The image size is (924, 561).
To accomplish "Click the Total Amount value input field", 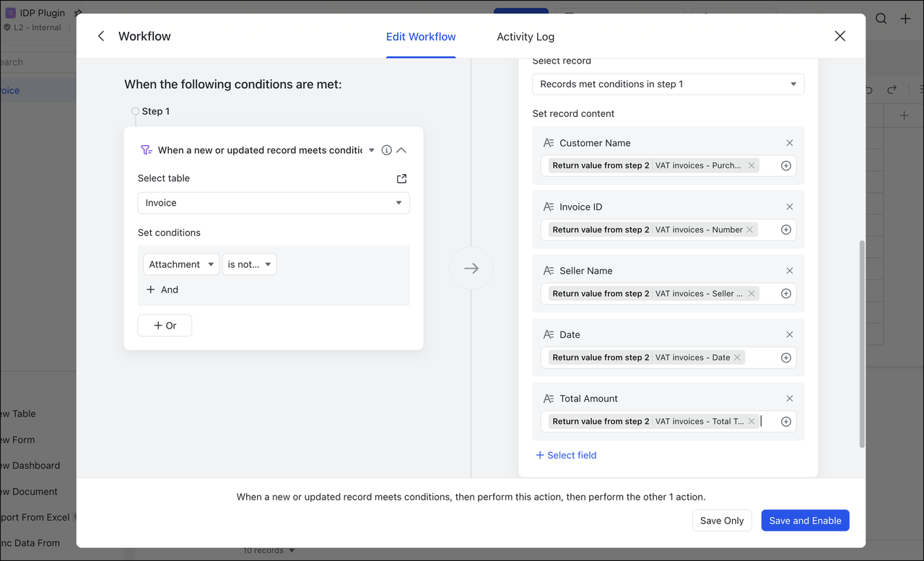I will pos(768,422).
